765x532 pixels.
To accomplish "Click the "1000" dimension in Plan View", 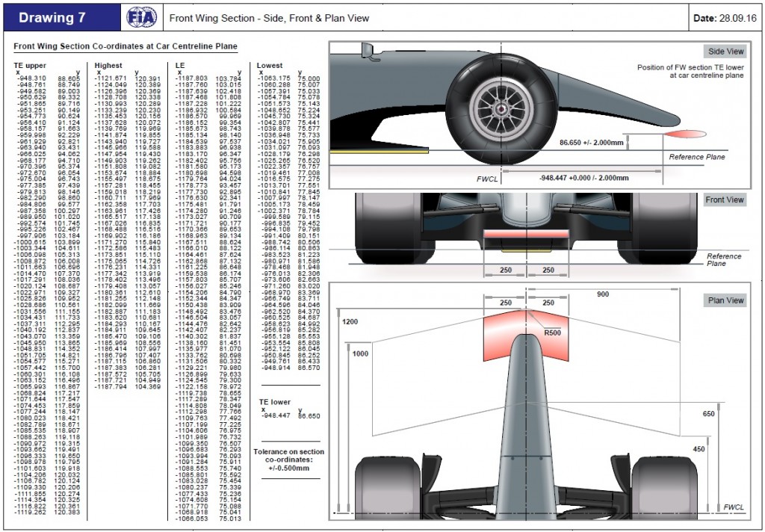I will (360, 354).
